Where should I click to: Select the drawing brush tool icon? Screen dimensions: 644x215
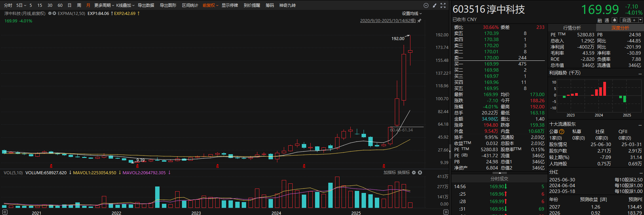[x=435, y=5]
